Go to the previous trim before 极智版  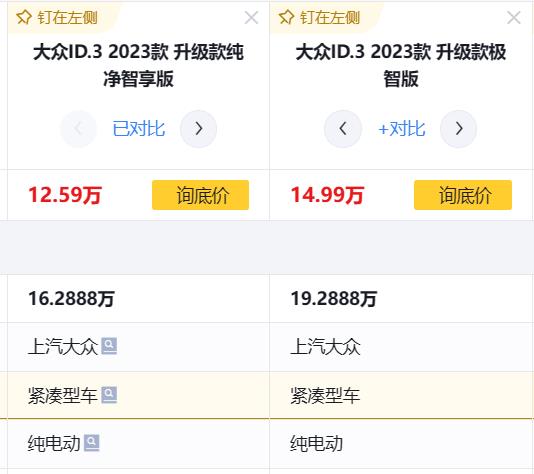[x=343, y=129]
